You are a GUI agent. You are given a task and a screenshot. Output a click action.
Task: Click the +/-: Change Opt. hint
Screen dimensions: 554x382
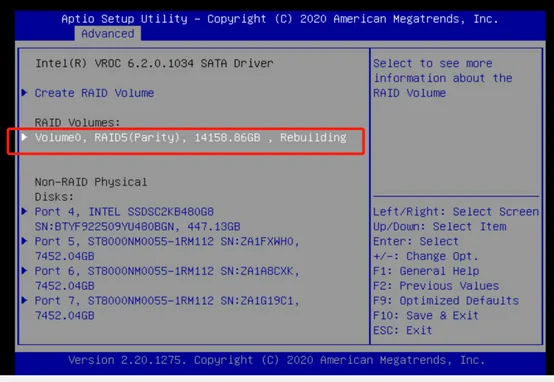pyautogui.click(x=426, y=256)
